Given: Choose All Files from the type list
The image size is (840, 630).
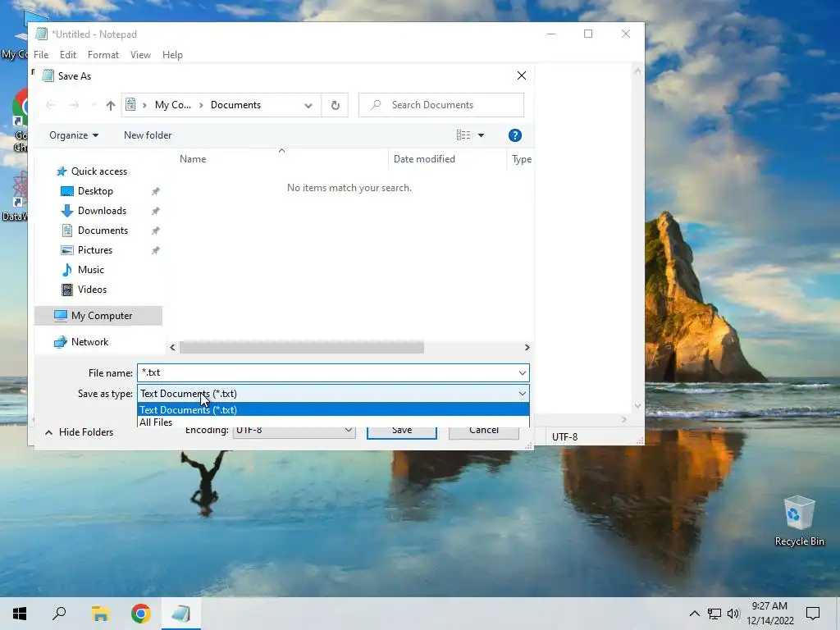Looking at the screenshot, I should pyautogui.click(x=333, y=422).
